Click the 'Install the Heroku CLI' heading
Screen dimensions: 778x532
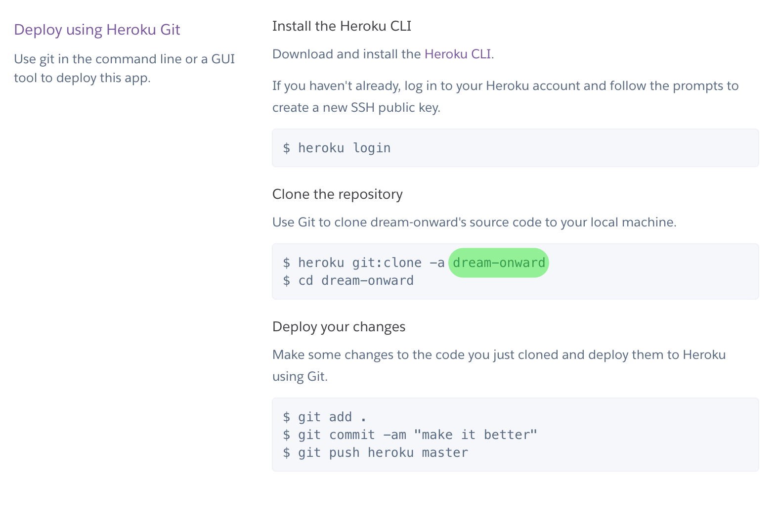(342, 26)
